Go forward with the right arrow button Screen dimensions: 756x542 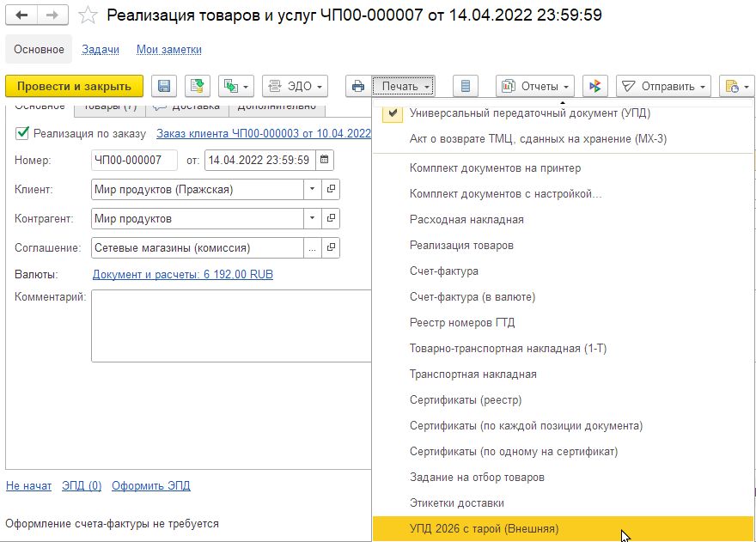[52, 15]
